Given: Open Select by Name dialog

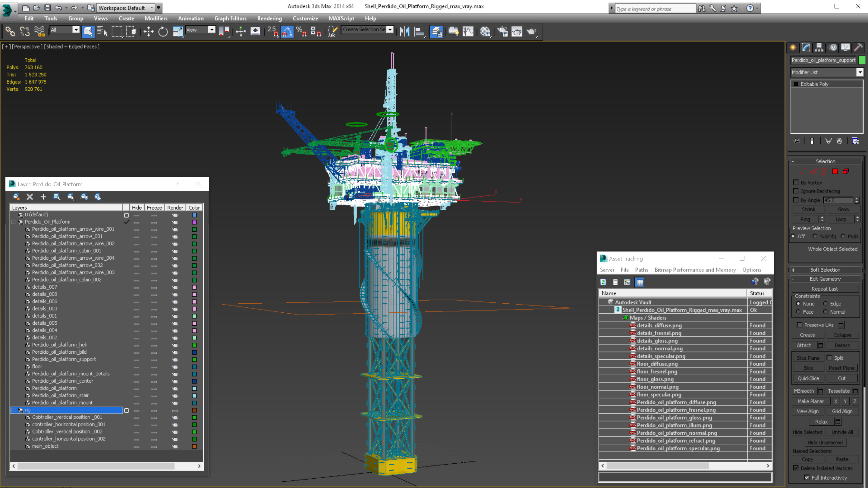Looking at the screenshot, I should (x=102, y=31).
